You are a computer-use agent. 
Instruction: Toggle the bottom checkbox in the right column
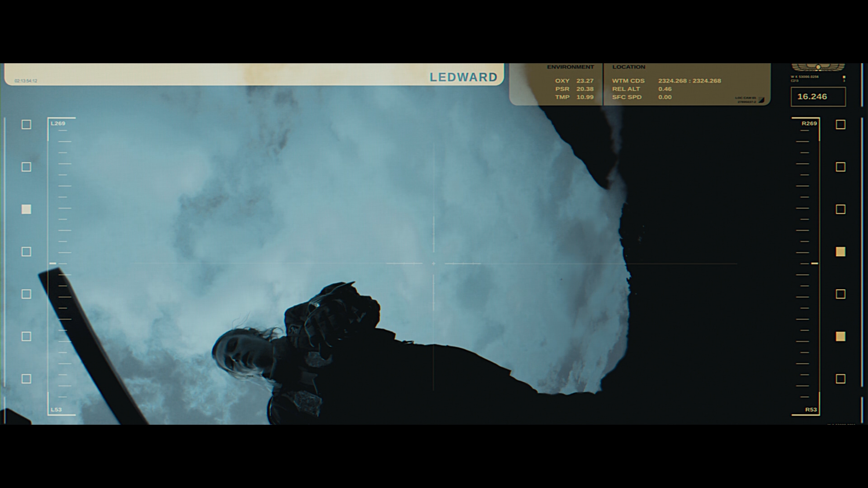tap(840, 379)
